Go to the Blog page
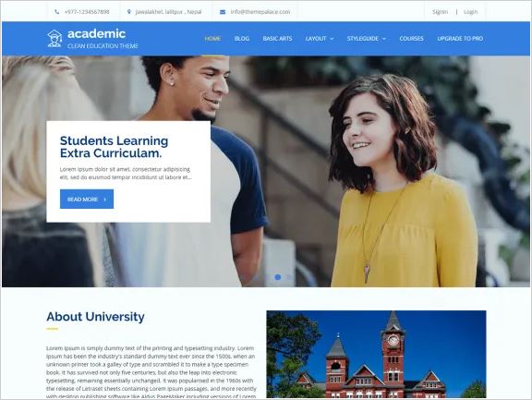532x400 pixels. 242,39
